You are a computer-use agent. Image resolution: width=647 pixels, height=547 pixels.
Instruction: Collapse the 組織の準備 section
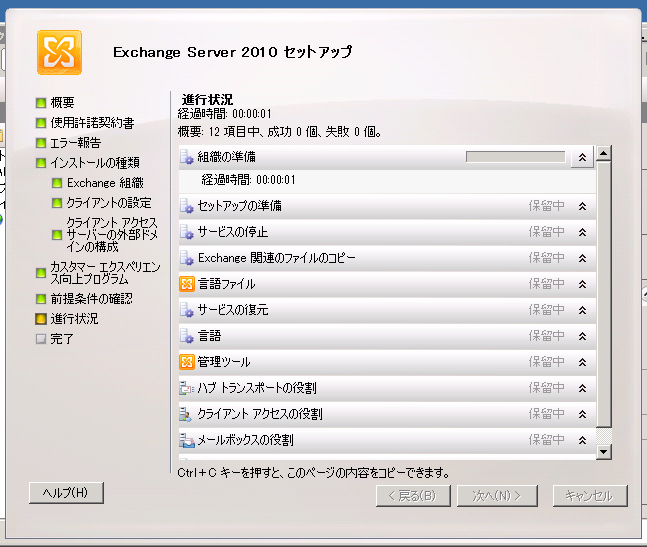(x=582, y=157)
